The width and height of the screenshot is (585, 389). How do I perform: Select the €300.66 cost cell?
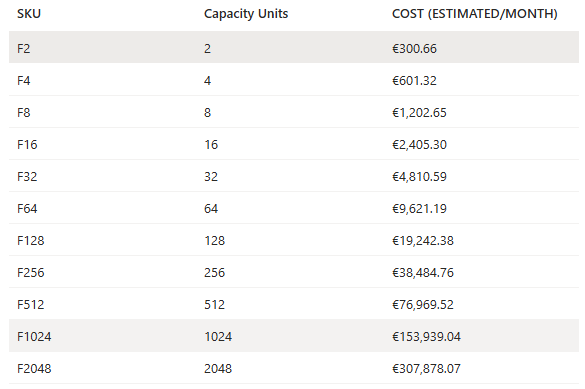pyautogui.click(x=414, y=49)
